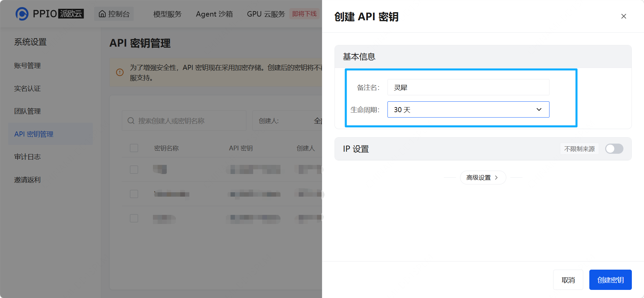The height and width of the screenshot is (298, 644).
Task: Open Agent 沙箱 in the top menu
Action: (214, 14)
